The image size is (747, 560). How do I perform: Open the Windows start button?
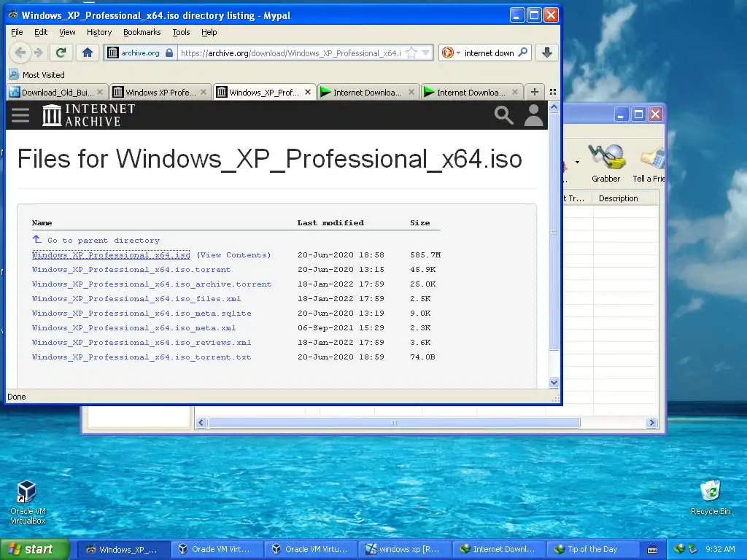pyautogui.click(x=34, y=549)
